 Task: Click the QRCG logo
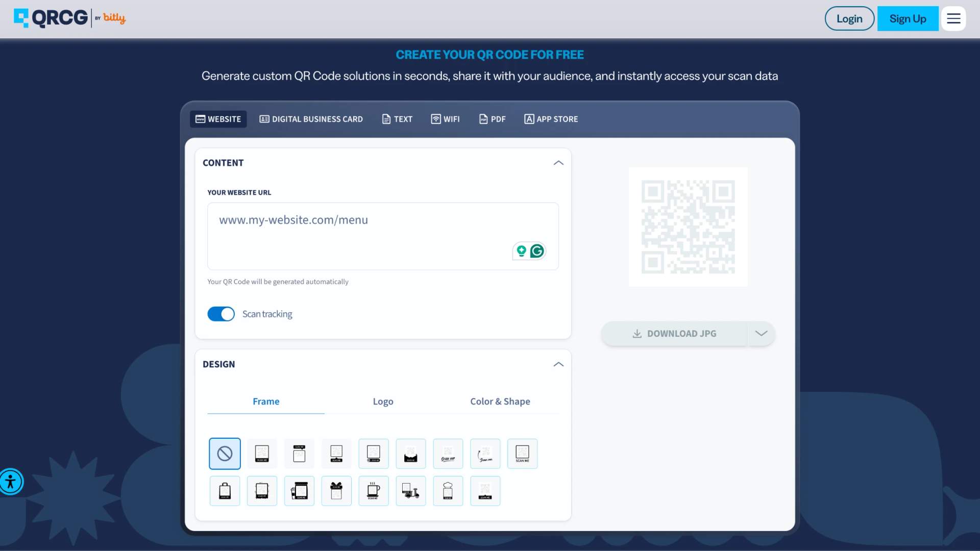point(51,18)
